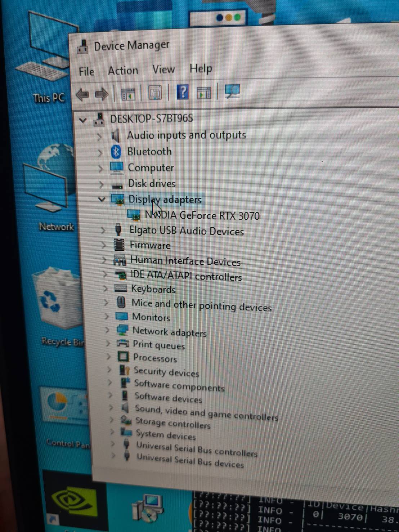Open the Network desktop icon
The width and height of the screenshot is (399, 532).
(x=52, y=180)
